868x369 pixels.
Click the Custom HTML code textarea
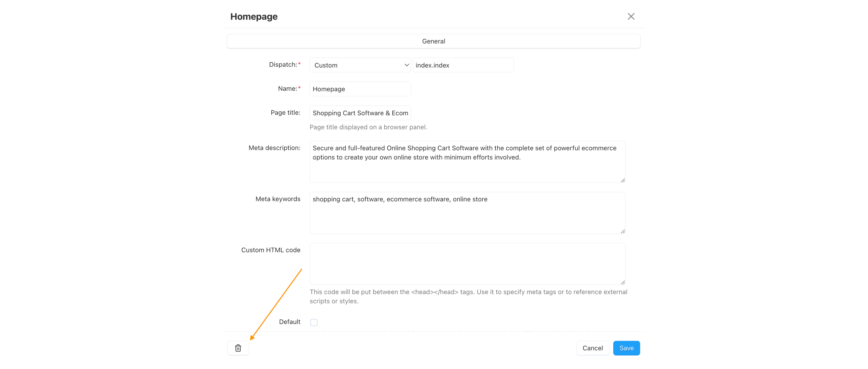point(467,264)
